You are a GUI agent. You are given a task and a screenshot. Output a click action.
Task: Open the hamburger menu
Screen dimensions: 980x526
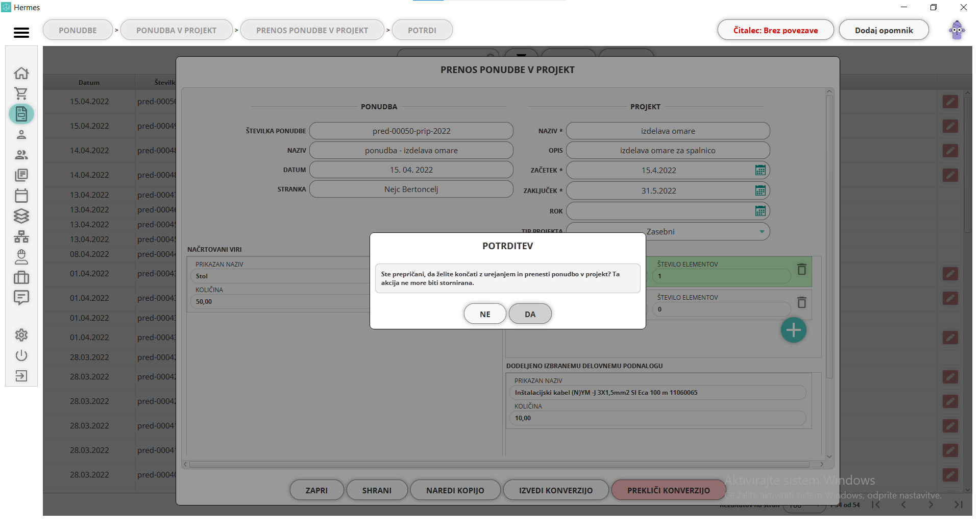tap(21, 33)
